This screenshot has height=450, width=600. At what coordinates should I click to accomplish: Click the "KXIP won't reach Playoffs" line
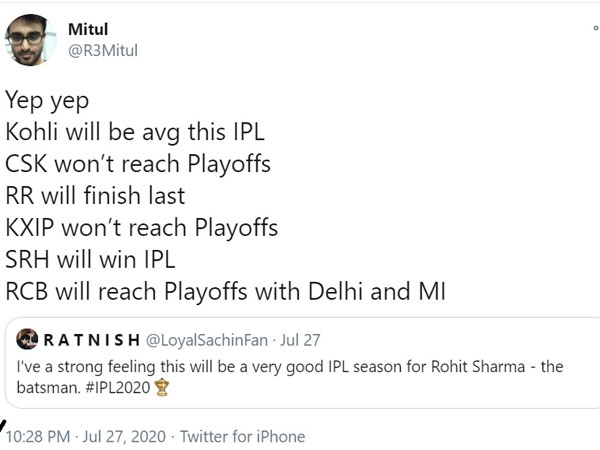141,229
